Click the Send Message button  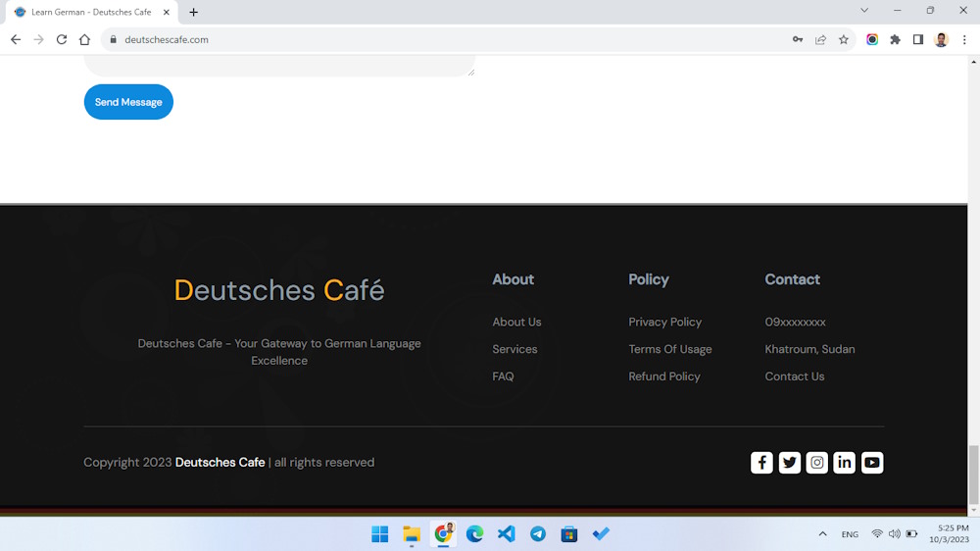pyautogui.click(x=128, y=102)
